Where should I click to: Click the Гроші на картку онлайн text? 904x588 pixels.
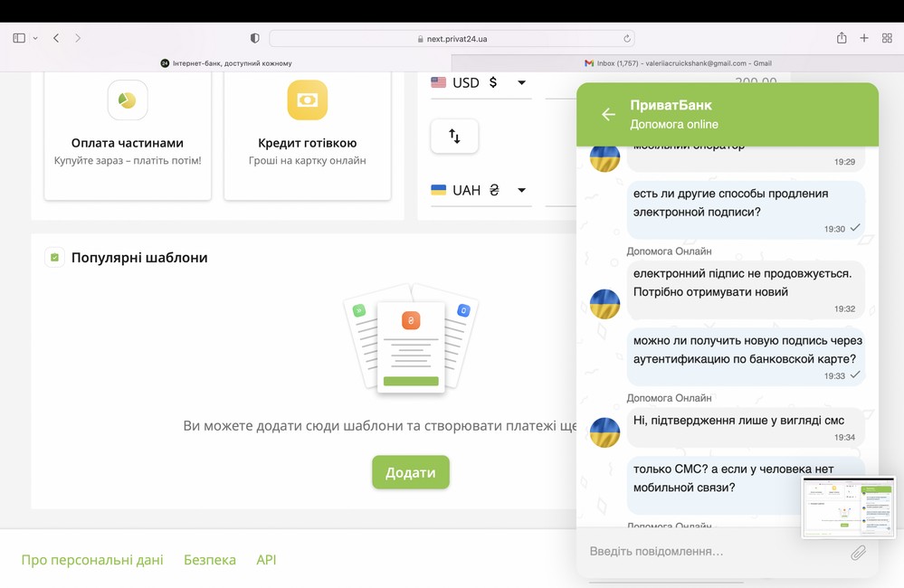tap(308, 161)
